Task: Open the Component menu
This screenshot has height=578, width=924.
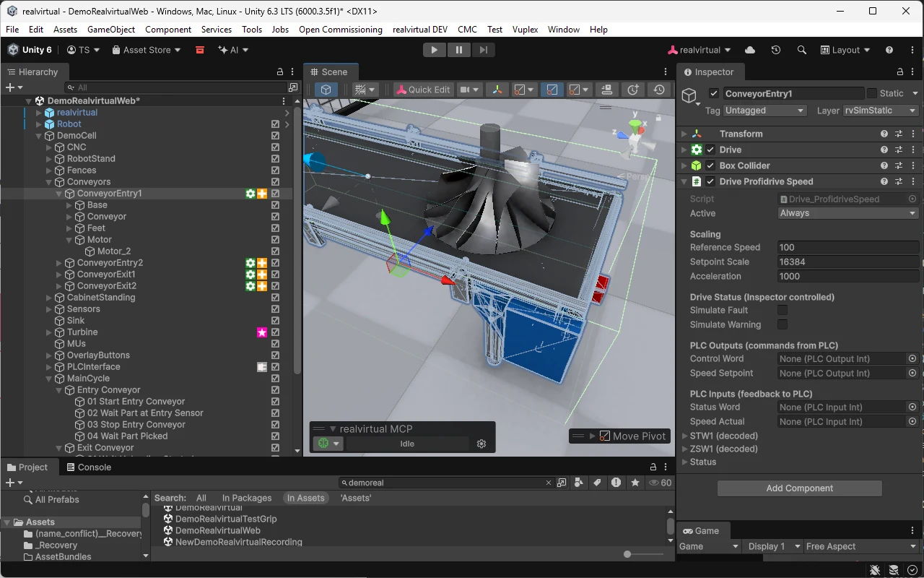Action: click(168, 30)
